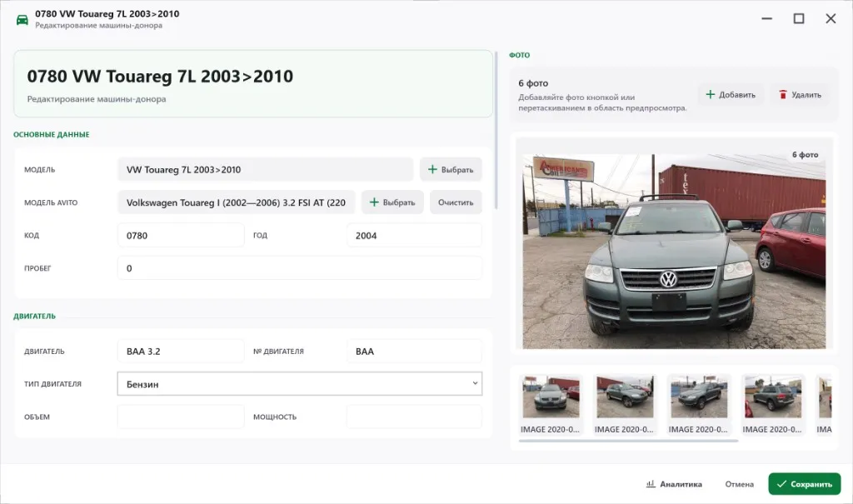853x504 pixels.
Task: Choose Avito model with Выбрать button
Action: click(x=392, y=202)
